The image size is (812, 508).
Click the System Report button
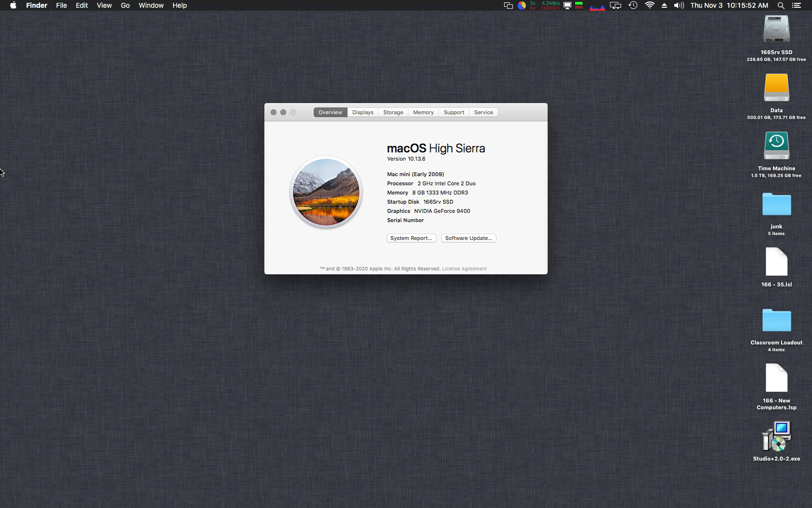411,238
